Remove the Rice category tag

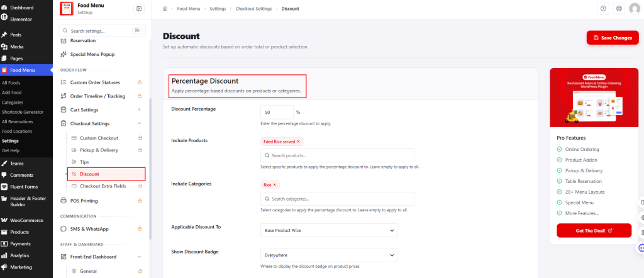pos(275,185)
